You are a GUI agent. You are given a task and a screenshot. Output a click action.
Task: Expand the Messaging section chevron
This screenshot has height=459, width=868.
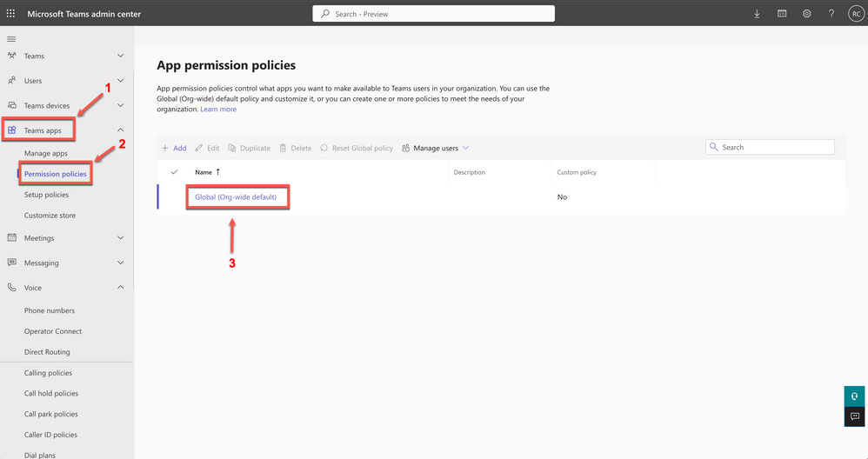121,263
